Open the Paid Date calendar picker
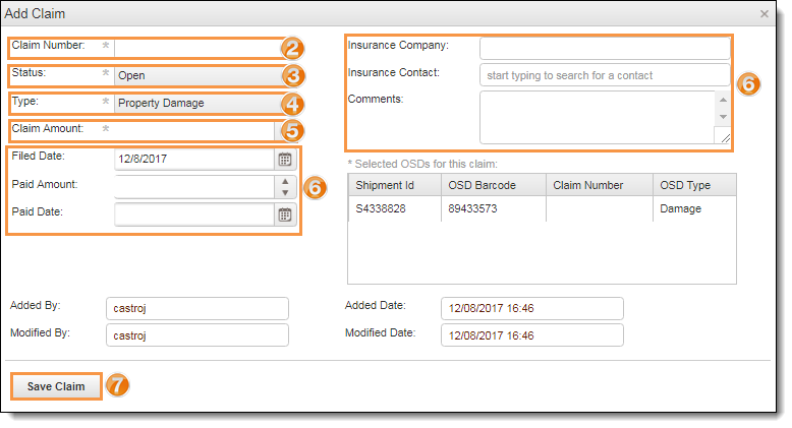Image resolution: width=792 pixels, height=428 pixels. point(284,214)
